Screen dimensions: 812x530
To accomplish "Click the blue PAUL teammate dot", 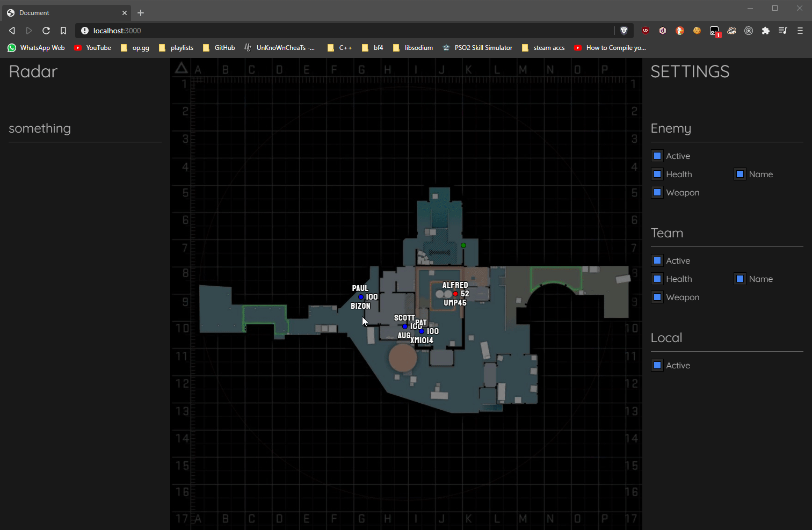I will 361,297.
